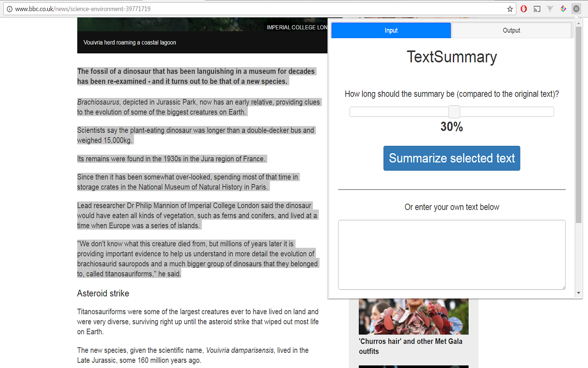Open the Opera extension icon
588x368 pixels.
pyautogui.click(x=524, y=9)
